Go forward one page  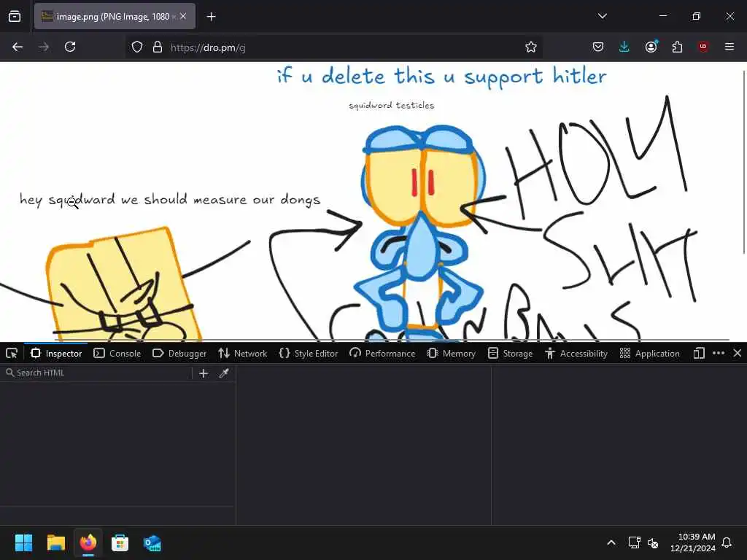(x=44, y=47)
